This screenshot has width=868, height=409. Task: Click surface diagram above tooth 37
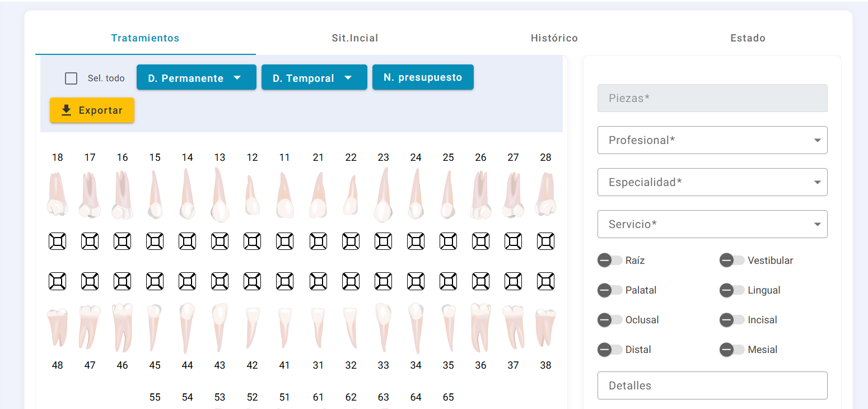(514, 281)
